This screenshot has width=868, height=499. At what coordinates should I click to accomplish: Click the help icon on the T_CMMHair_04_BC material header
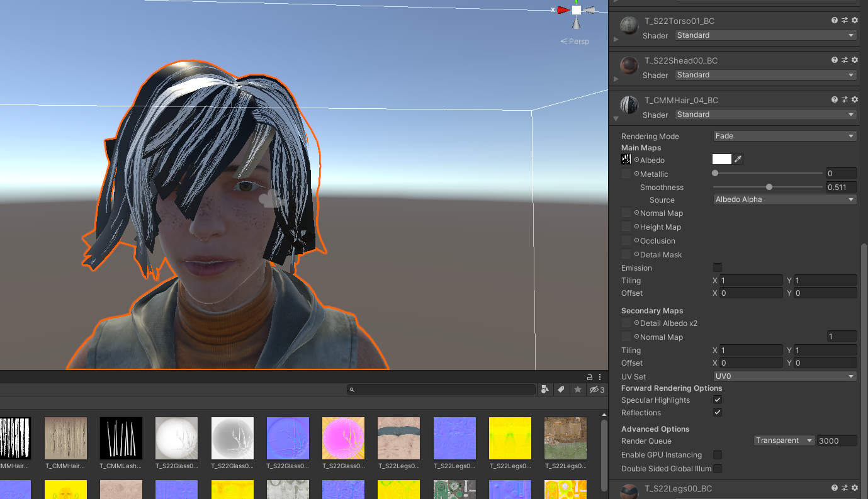coord(835,99)
